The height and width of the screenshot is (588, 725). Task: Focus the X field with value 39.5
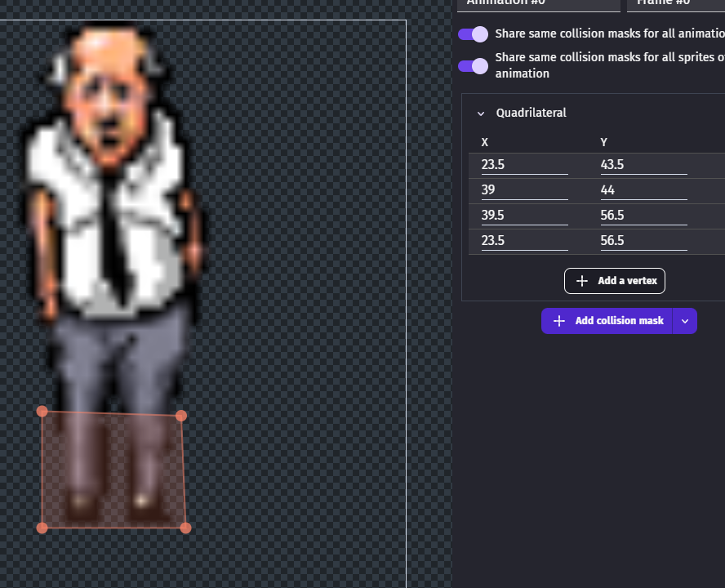[x=524, y=216]
